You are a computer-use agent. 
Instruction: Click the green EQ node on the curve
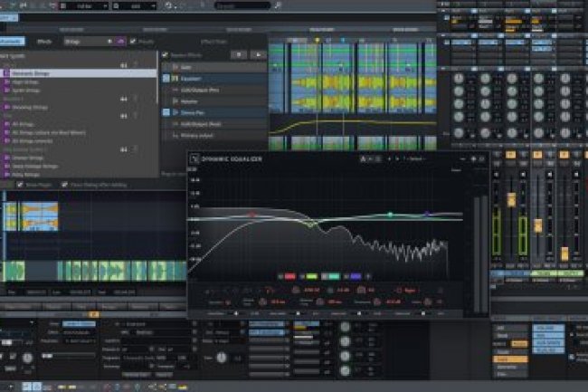310,225
